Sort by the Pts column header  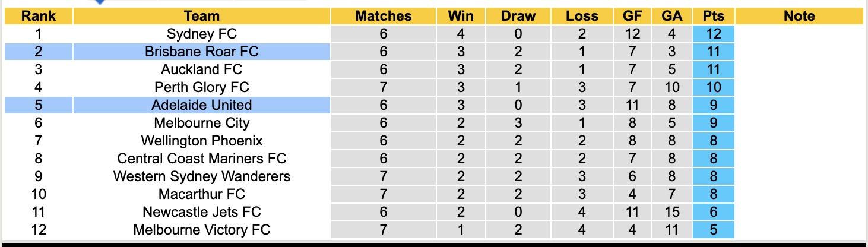(x=713, y=16)
